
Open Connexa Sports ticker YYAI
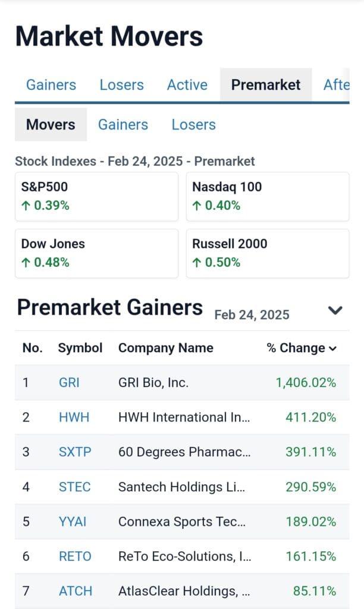point(73,522)
